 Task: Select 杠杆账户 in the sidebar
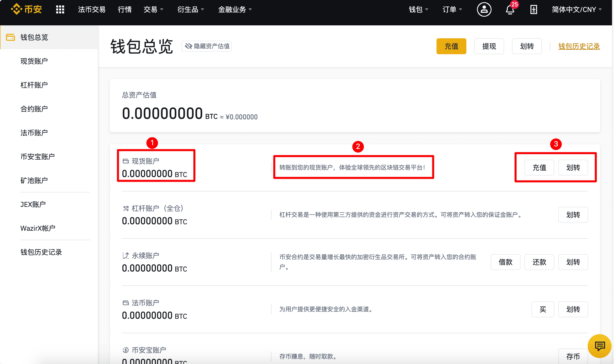coord(34,85)
